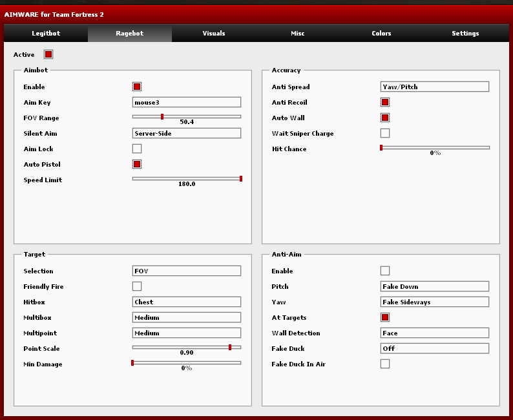513x420 pixels.
Task: Open the Colors tab
Action: coord(381,34)
